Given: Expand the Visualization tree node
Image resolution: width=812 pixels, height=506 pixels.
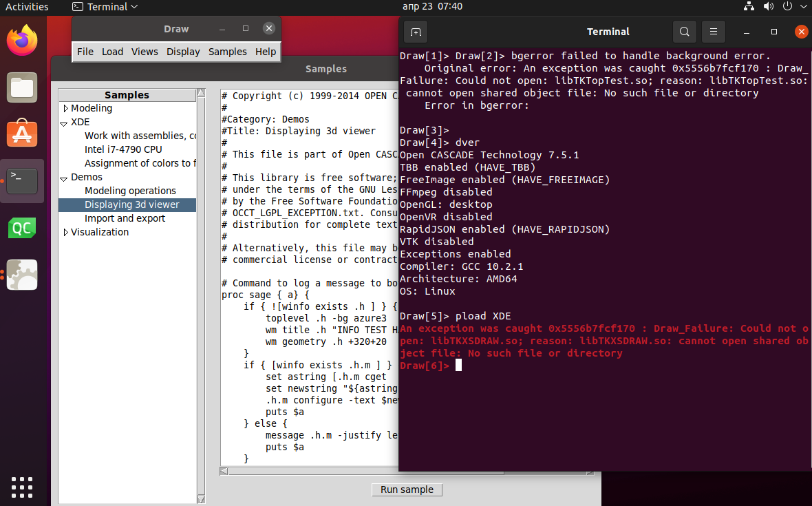Looking at the screenshot, I should pos(66,232).
